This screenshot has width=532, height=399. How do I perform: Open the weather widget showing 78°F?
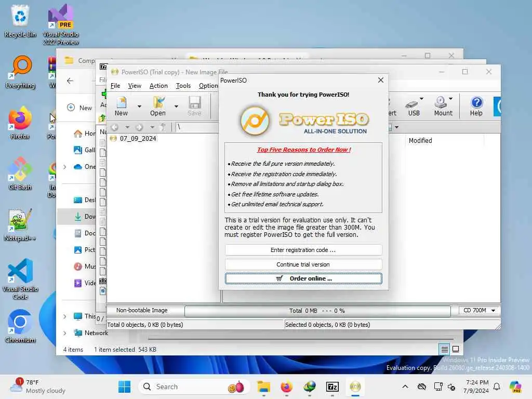pyautogui.click(x=37, y=387)
